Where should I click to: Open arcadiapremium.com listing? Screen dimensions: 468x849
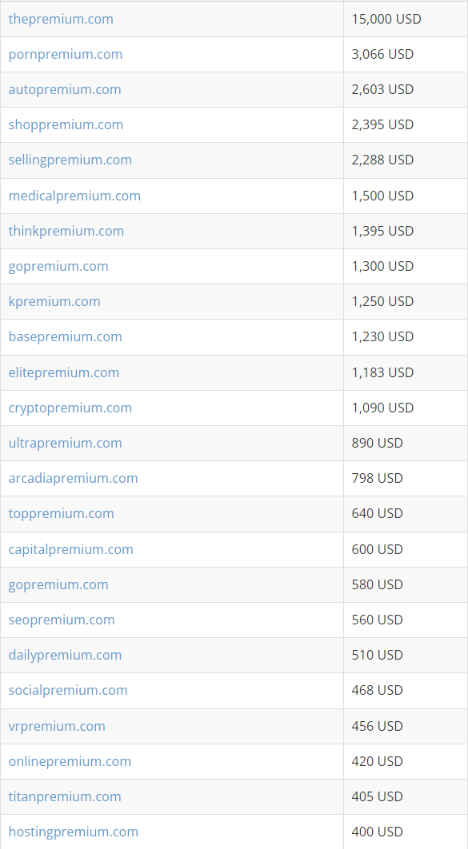point(73,478)
